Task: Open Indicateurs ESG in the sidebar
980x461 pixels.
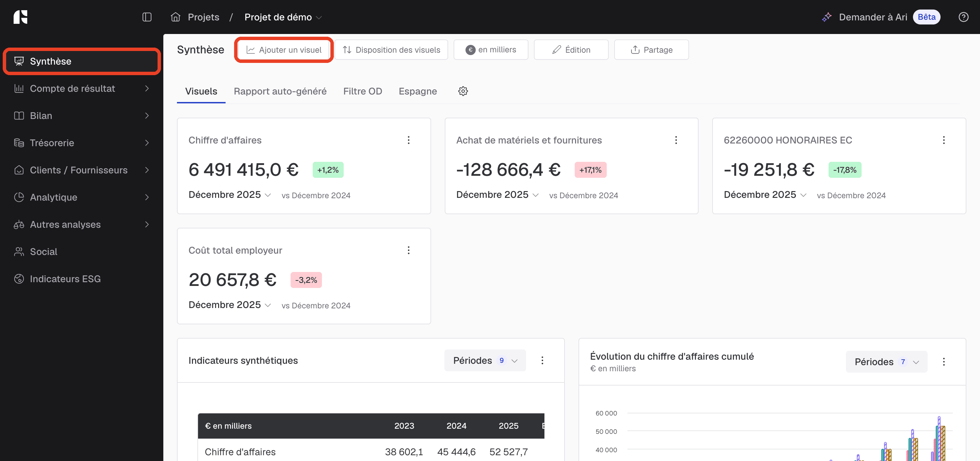Action: (81, 279)
